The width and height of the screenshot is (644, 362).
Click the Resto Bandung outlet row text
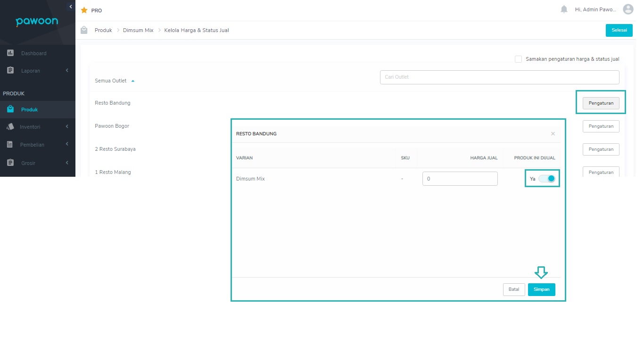(113, 103)
